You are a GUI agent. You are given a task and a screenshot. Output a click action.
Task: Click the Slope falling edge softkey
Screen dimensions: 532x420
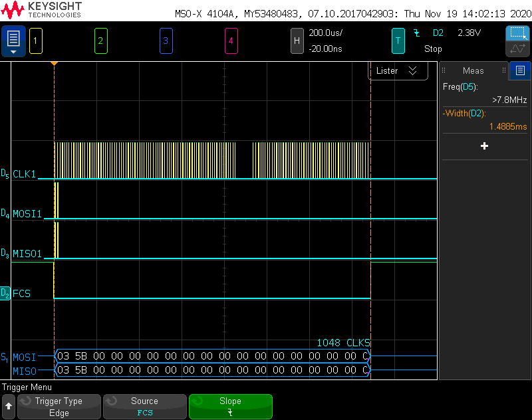230,407
